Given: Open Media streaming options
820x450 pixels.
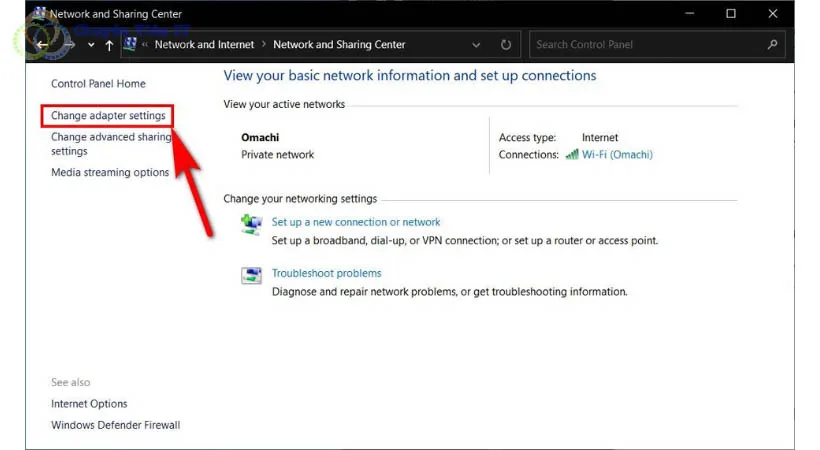Looking at the screenshot, I should (110, 172).
